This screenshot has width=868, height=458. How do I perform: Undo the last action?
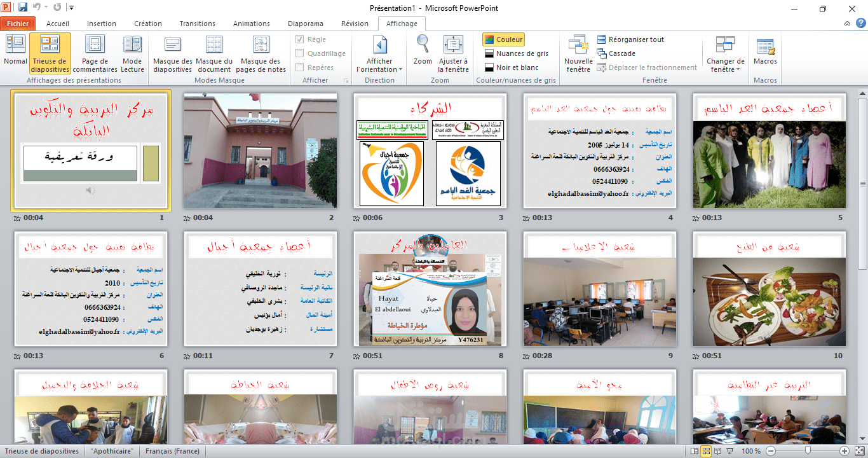click(x=36, y=8)
